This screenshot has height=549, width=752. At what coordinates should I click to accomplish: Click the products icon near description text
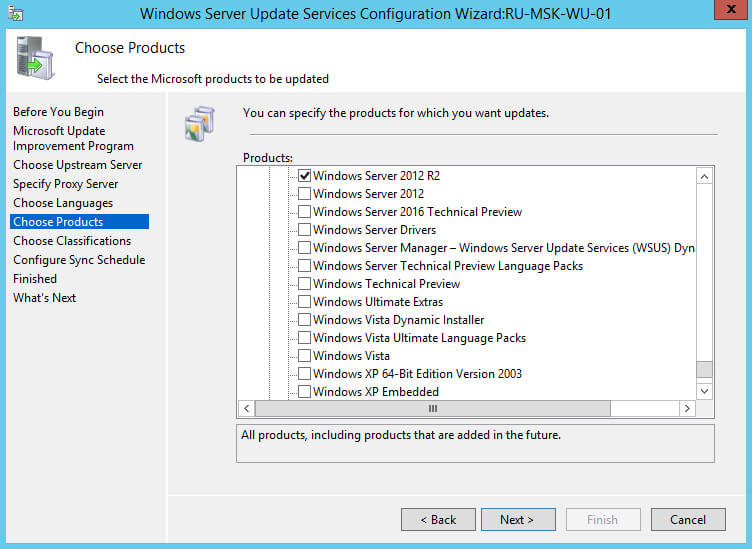click(200, 124)
